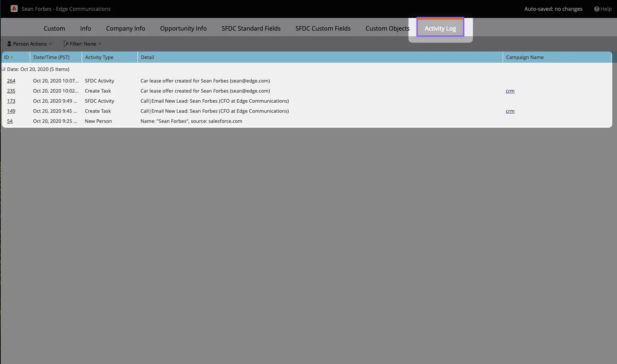Open the Filter: None dropdown

83,44
